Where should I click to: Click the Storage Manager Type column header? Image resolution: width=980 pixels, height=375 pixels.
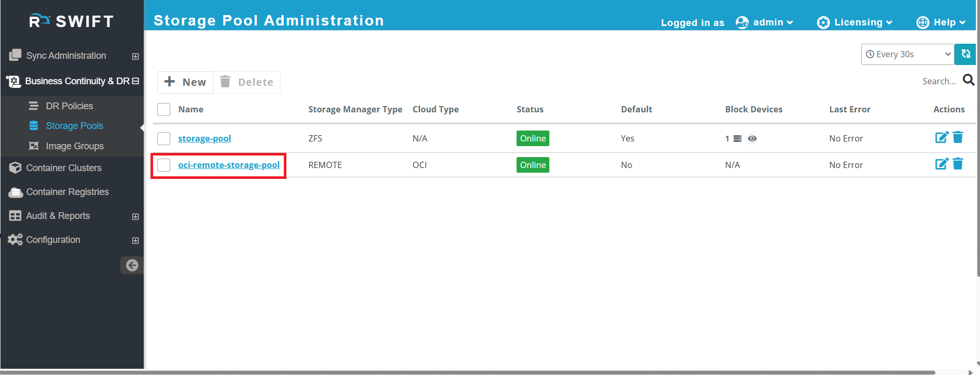pyautogui.click(x=355, y=109)
